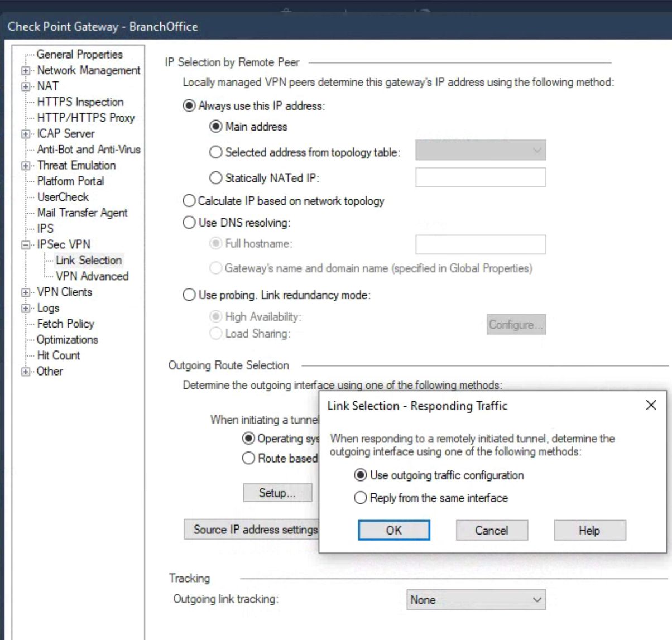Cancel the Responding Traffic dialog
672x640 pixels.
(x=491, y=530)
